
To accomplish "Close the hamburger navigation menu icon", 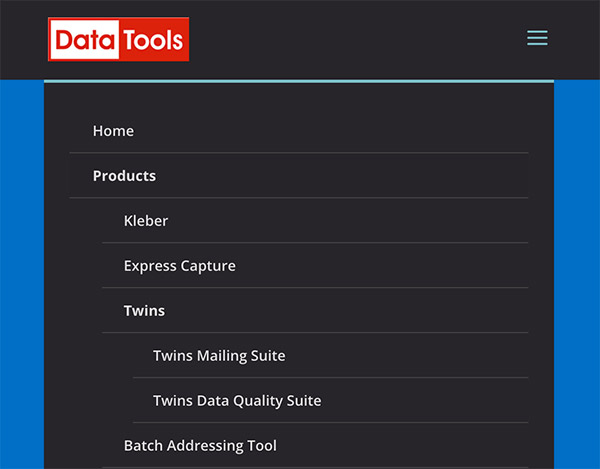I will [537, 39].
